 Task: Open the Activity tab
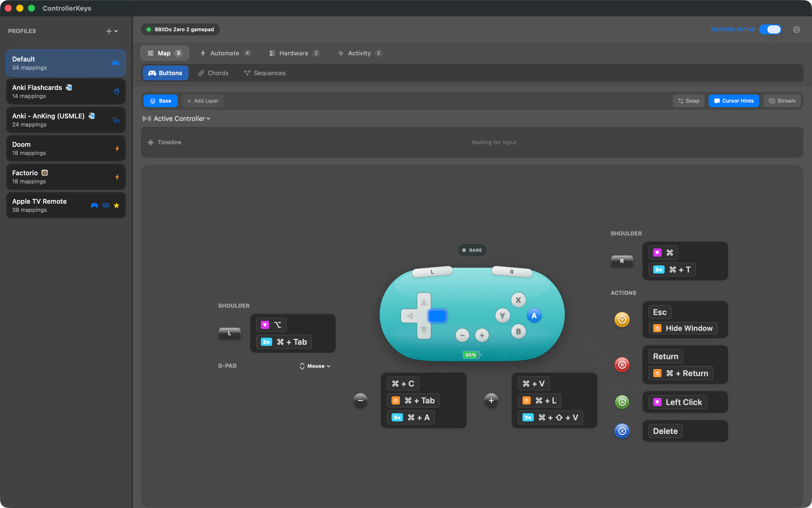pyautogui.click(x=360, y=53)
